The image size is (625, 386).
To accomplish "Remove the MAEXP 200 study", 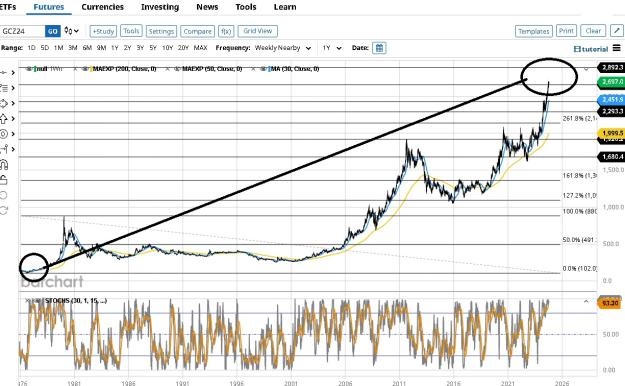I will coord(76,69).
